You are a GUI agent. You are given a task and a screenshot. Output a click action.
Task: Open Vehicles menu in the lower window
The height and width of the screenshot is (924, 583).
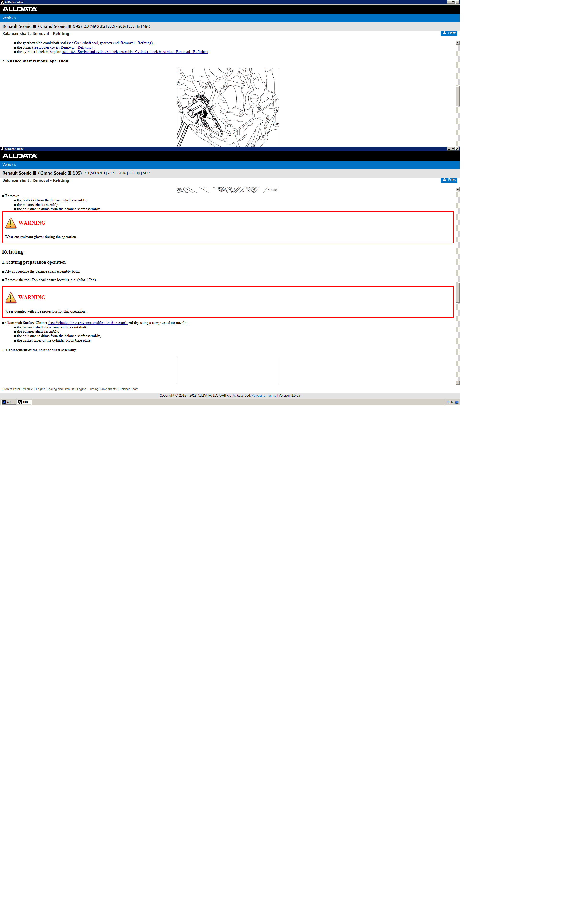pyautogui.click(x=9, y=165)
